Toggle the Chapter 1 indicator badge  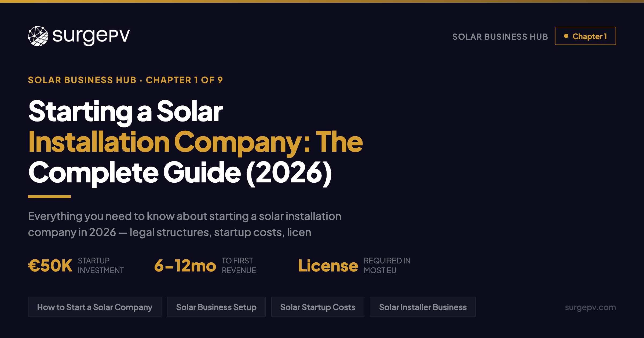[586, 36]
